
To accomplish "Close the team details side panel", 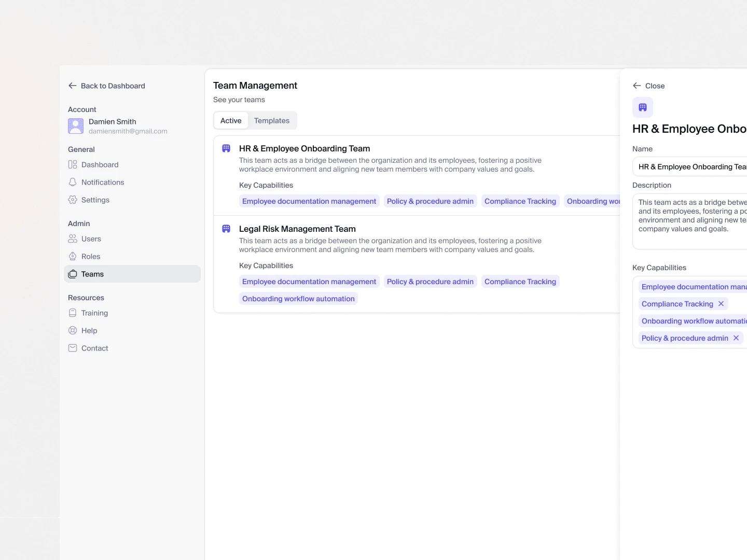I will click(x=648, y=86).
